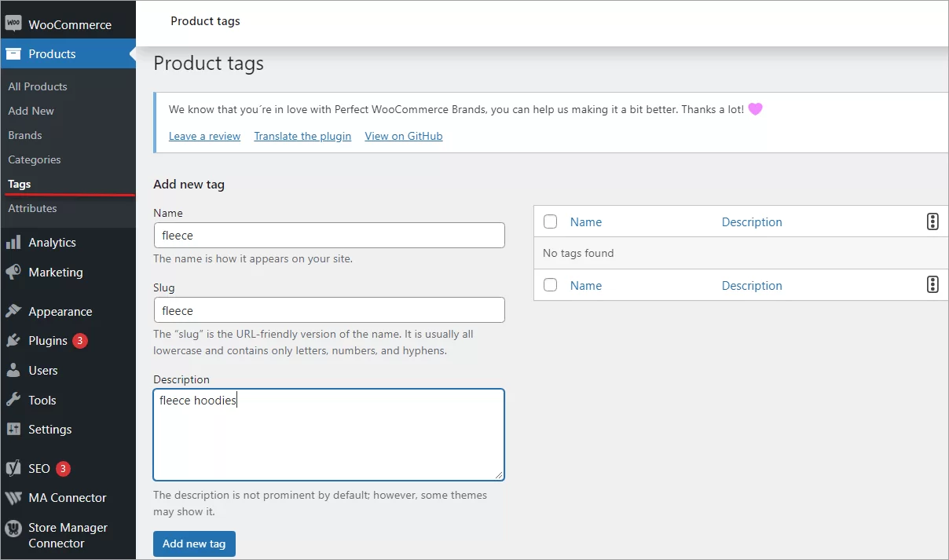Open Marketing via the megaphone icon
949x560 pixels.
(x=12, y=272)
